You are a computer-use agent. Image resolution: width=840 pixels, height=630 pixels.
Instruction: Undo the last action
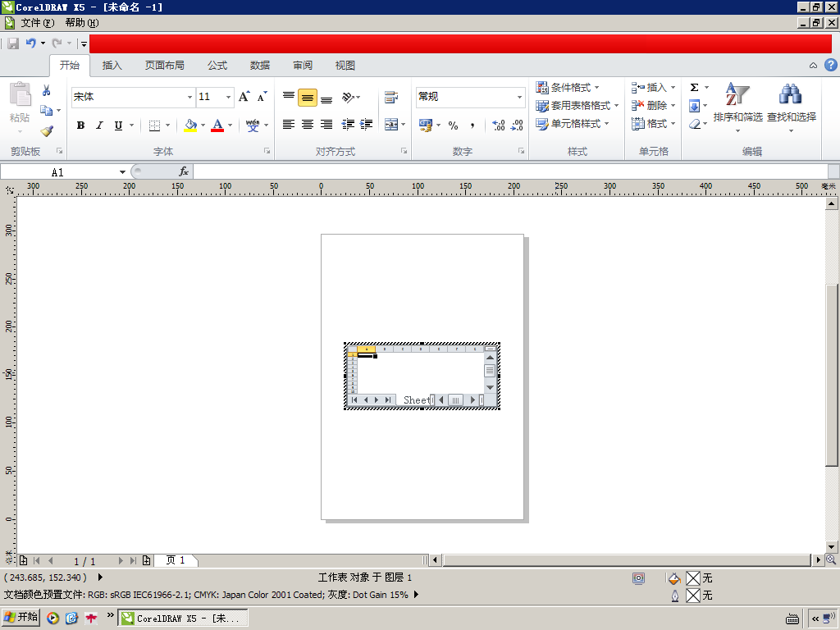point(31,43)
